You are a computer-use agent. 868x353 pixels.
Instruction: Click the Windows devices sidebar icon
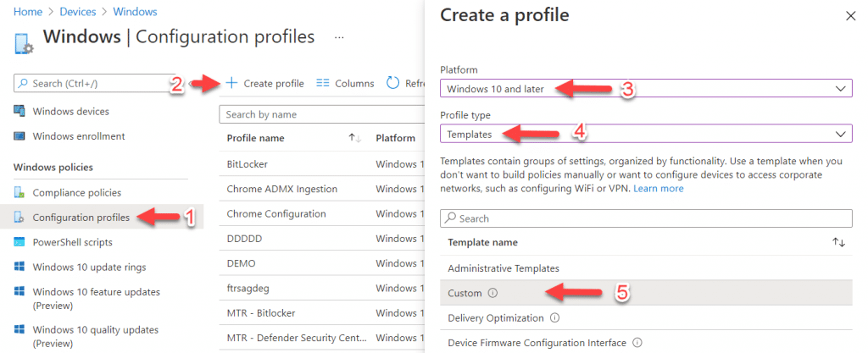coord(19,111)
